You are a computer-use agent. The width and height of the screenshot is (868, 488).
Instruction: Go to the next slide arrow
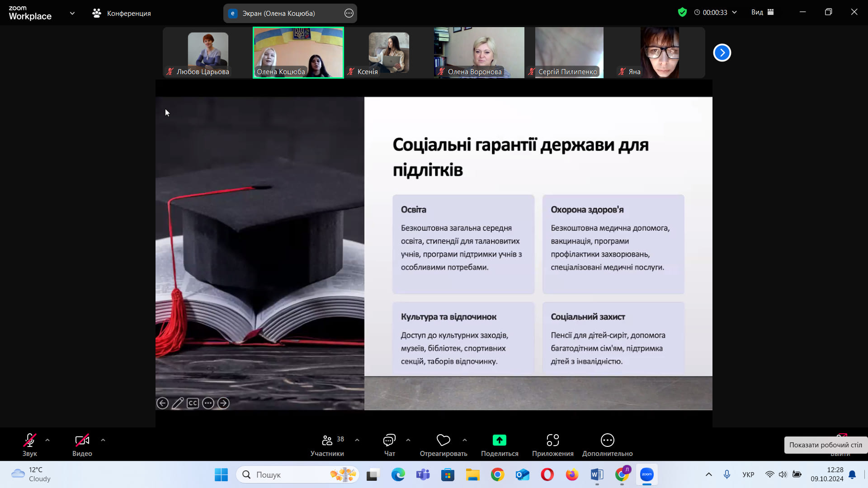point(223,403)
